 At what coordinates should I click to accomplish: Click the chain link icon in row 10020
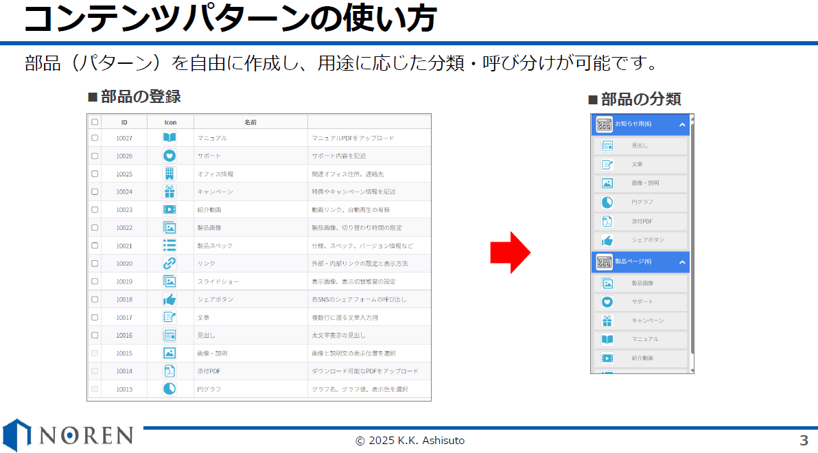(169, 264)
